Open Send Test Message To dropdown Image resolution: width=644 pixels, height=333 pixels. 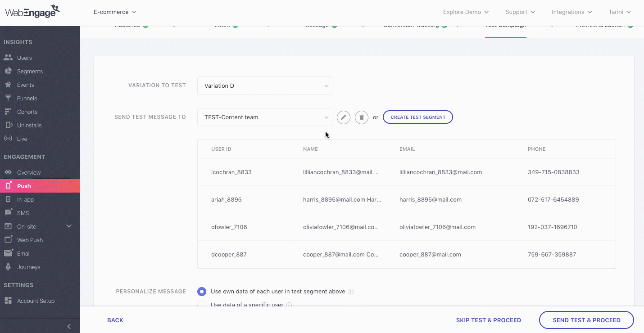[265, 117]
